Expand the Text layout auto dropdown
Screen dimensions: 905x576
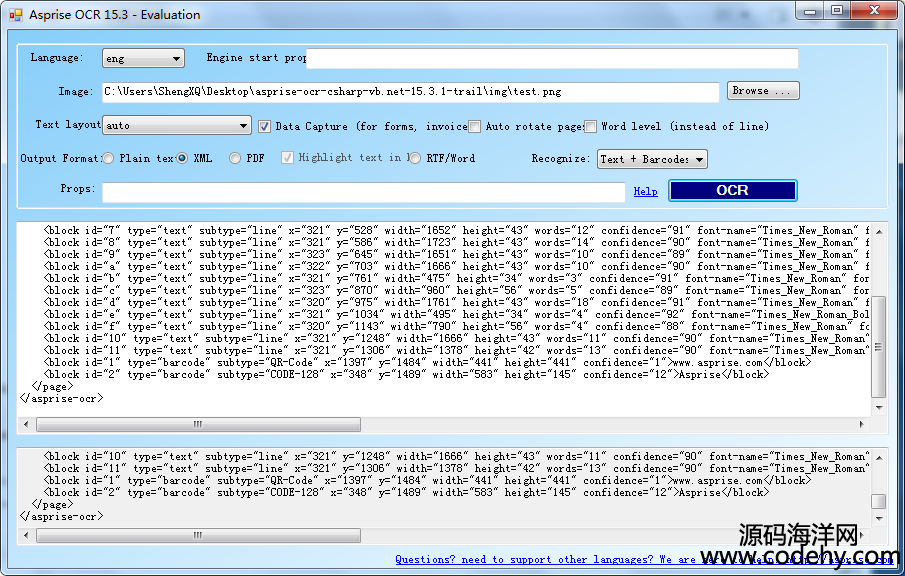pos(176,126)
